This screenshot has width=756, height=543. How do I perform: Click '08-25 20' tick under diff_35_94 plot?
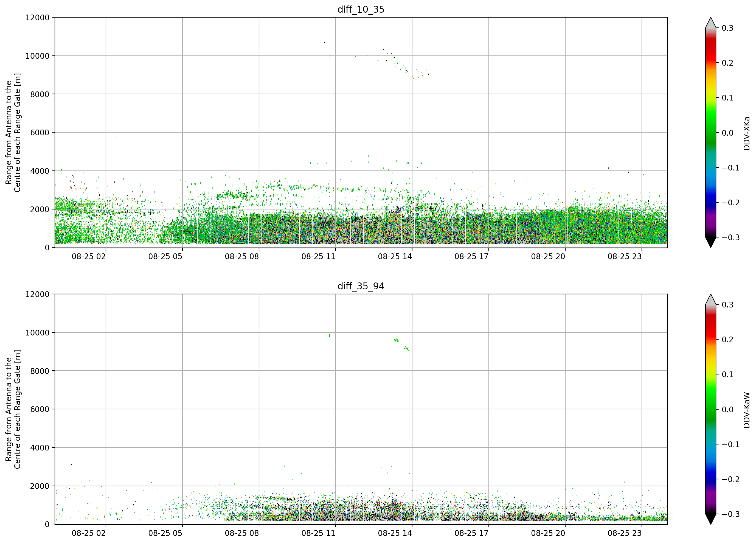(548, 533)
